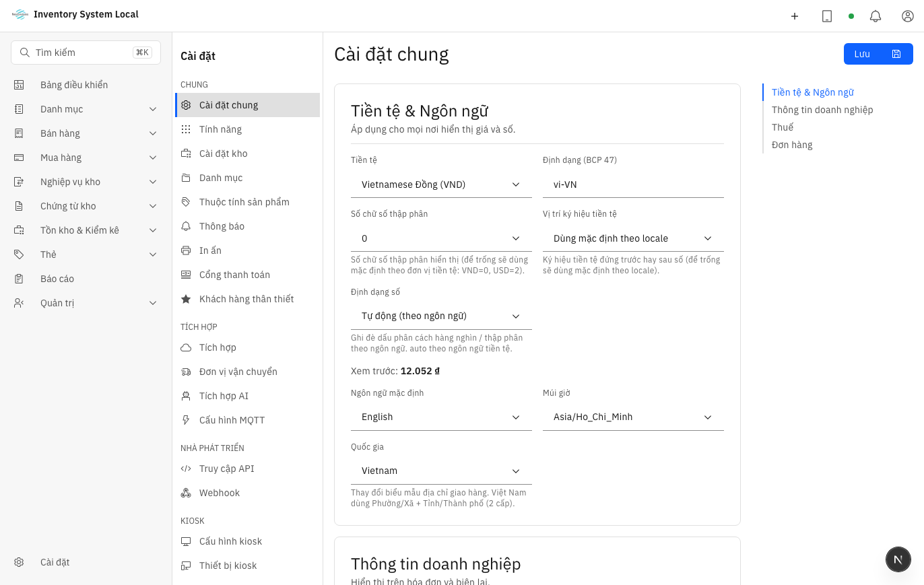Click the Thẻ tag icon in sidebar
This screenshot has height=585, width=924.
pyautogui.click(x=19, y=254)
